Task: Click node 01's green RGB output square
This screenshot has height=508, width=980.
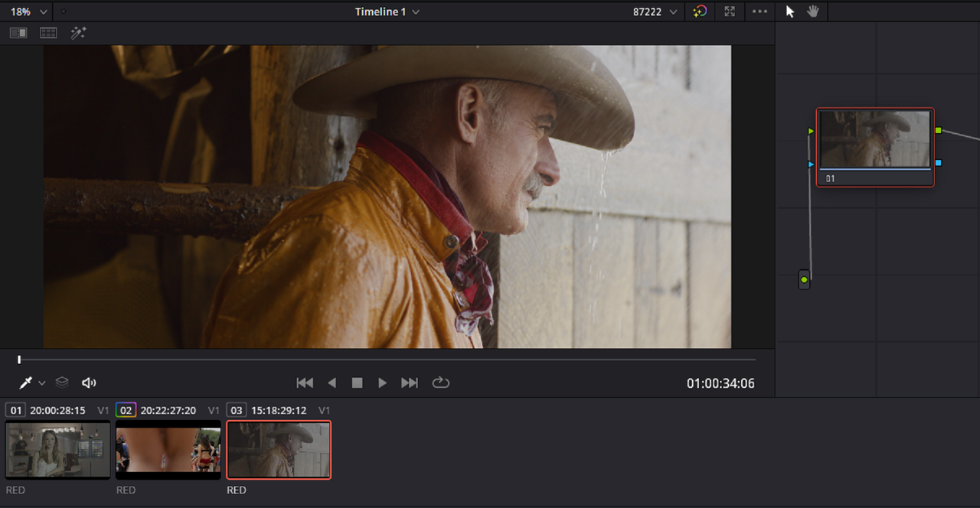Action: point(938,131)
